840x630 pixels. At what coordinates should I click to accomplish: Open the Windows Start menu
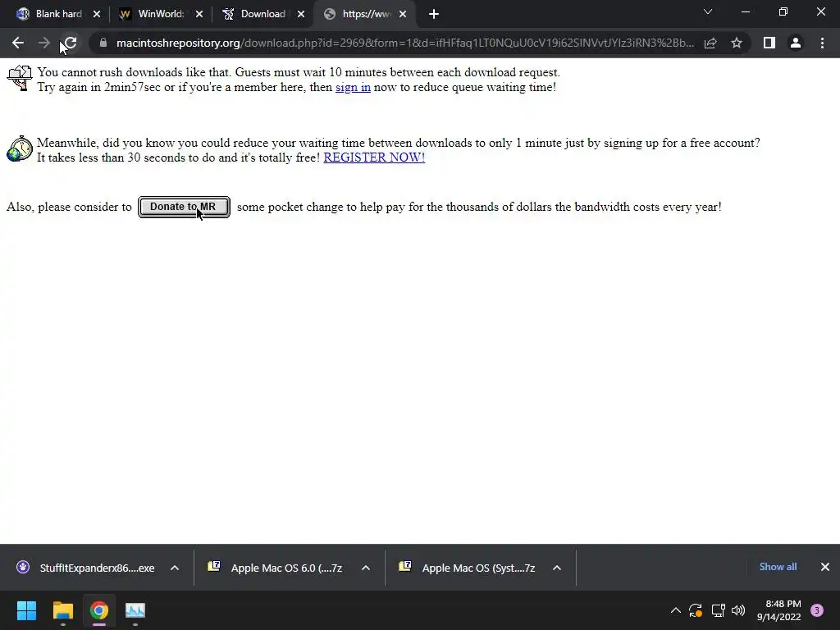[26, 610]
